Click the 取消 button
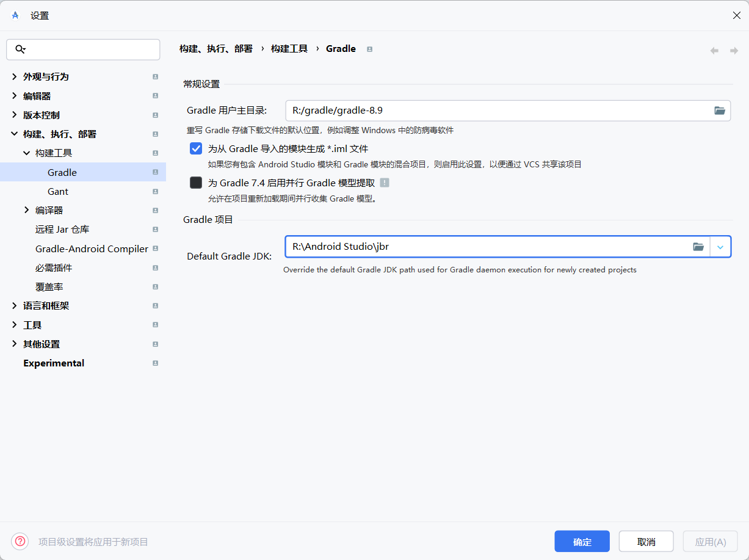749x560 pixels. tap(646, 542)
